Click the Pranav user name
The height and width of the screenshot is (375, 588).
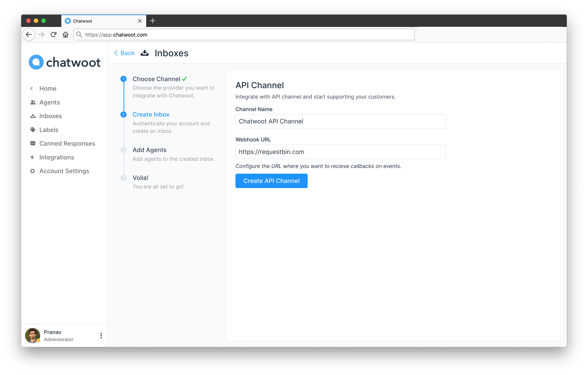point(52,332)
